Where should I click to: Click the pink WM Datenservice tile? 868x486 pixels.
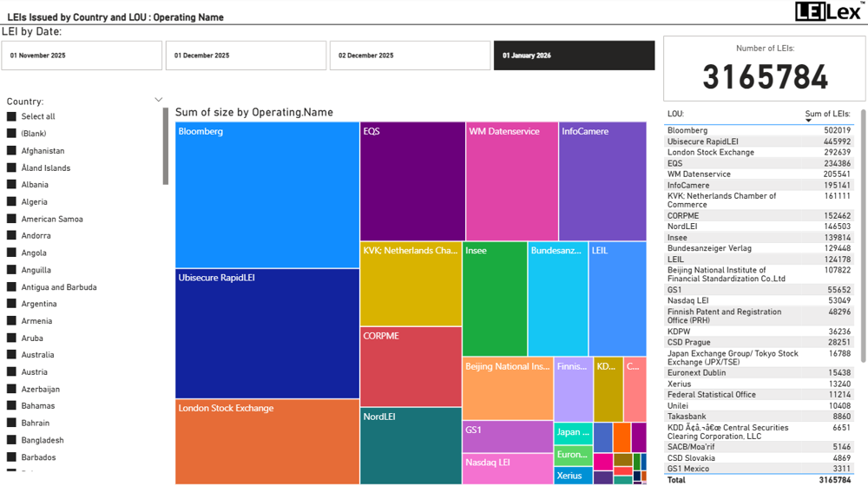tap(511, 181)
